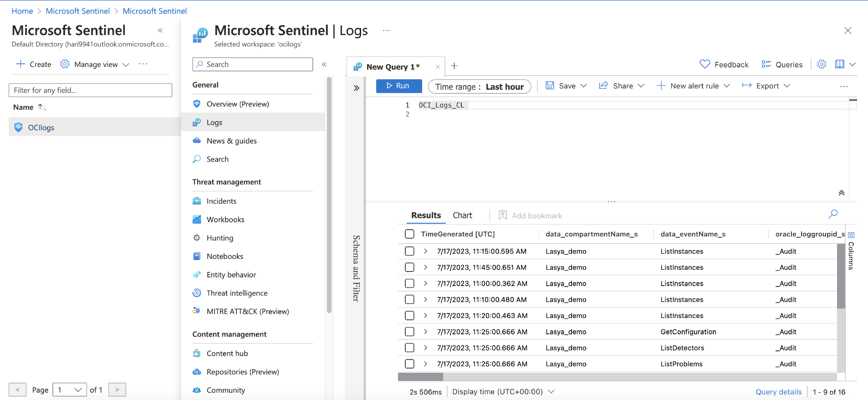Image resolution: width=868 pixels, height=400 pixels.
Task: Expand the Schema and Filter pane
Action: click(x=357, y=88)
